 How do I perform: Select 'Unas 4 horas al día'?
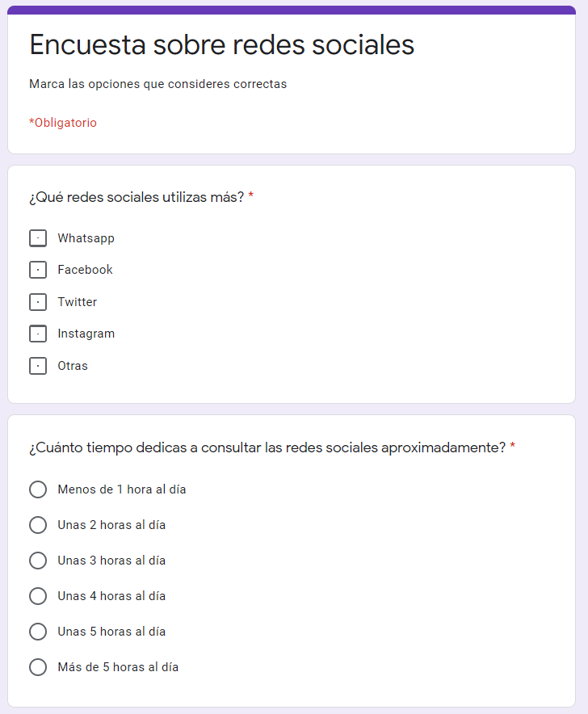[37, 596]
